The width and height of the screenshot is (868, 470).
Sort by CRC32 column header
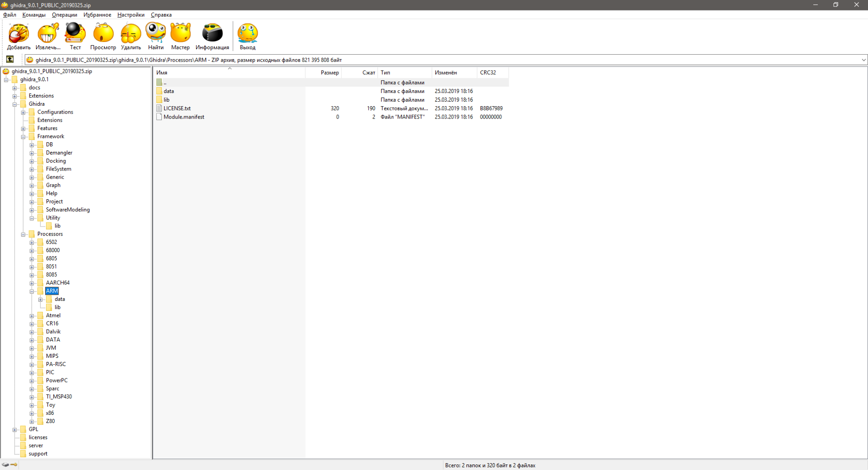coord(493,72)
